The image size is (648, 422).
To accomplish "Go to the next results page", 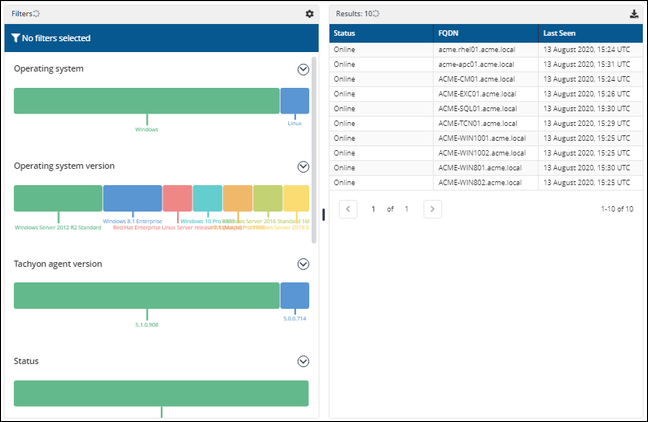I will tap(432, 209).
